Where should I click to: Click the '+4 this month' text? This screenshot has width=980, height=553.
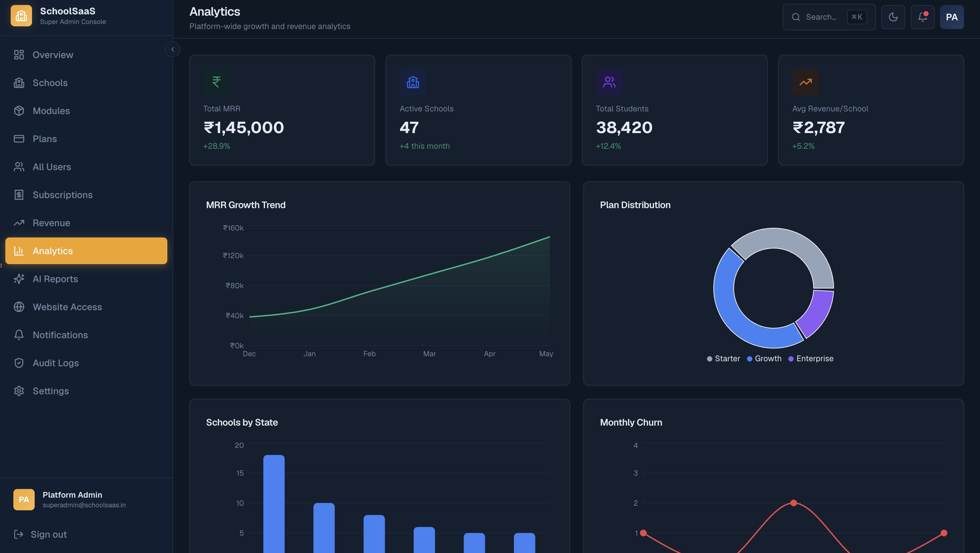(425, 146)
